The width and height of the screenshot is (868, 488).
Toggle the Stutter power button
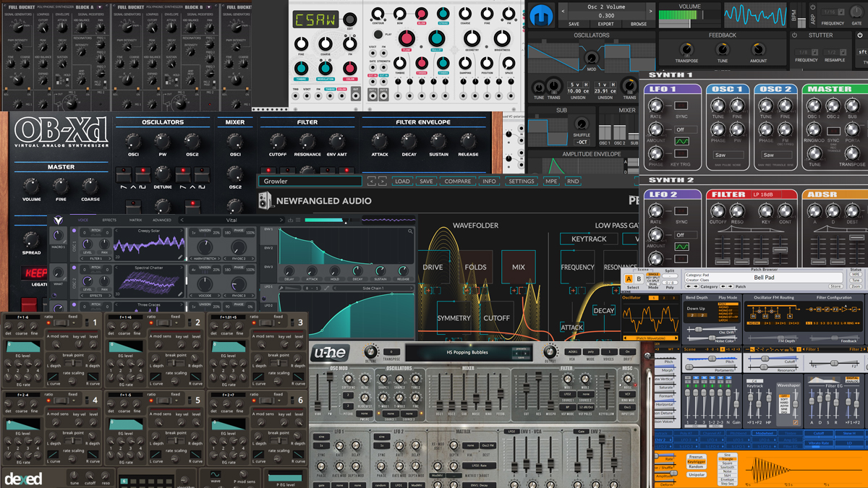coord(794,35)
